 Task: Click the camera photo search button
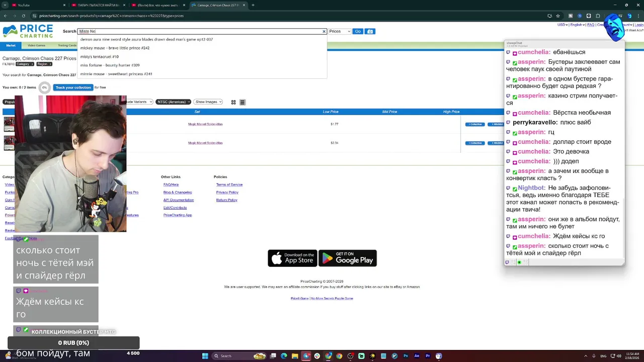[370, 31]
